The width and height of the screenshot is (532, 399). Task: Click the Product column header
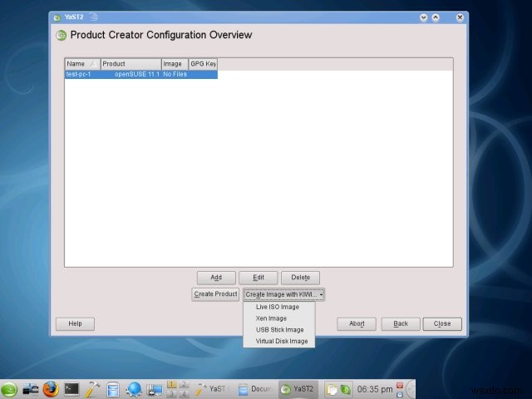tap(130, 63)
